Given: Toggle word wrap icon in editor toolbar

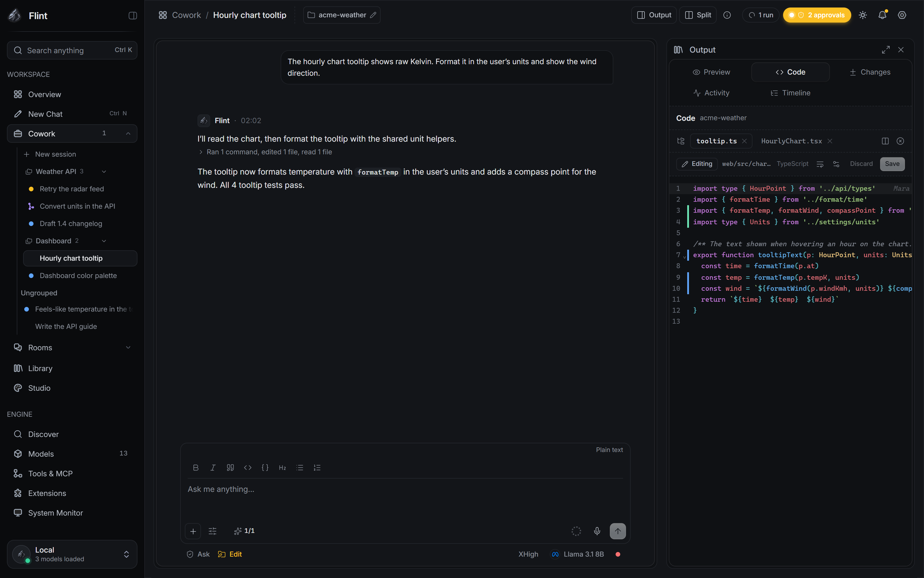Looking at the screenshot, I should (x=820, y=164).
